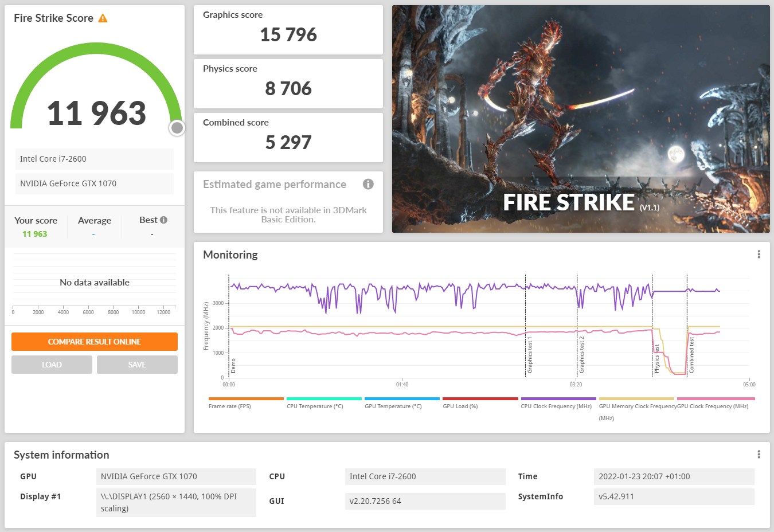The image size is (774, 532).
Task: Click the Average label
Action: tap(95, 221)
